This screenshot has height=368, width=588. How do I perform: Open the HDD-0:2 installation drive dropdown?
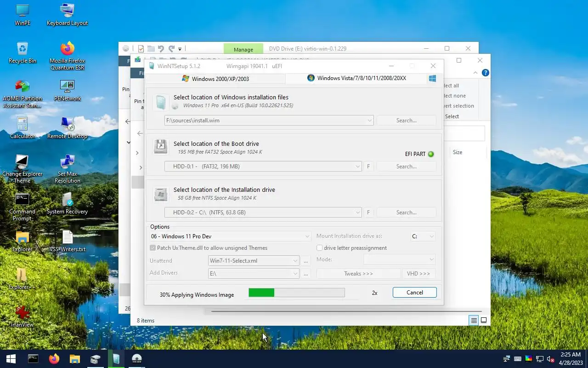pos(358,213)
